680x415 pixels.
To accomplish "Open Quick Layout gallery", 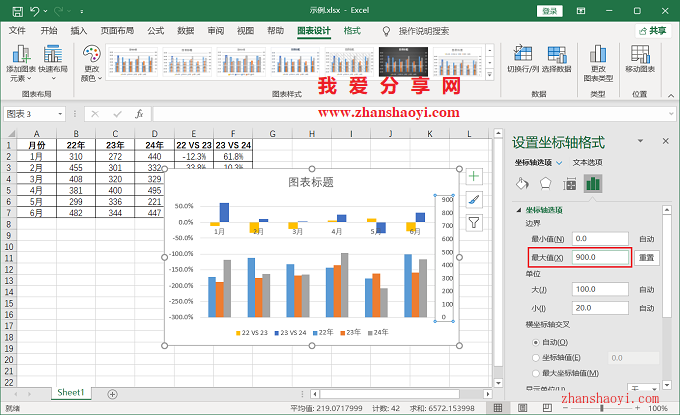I will [53, 63].
